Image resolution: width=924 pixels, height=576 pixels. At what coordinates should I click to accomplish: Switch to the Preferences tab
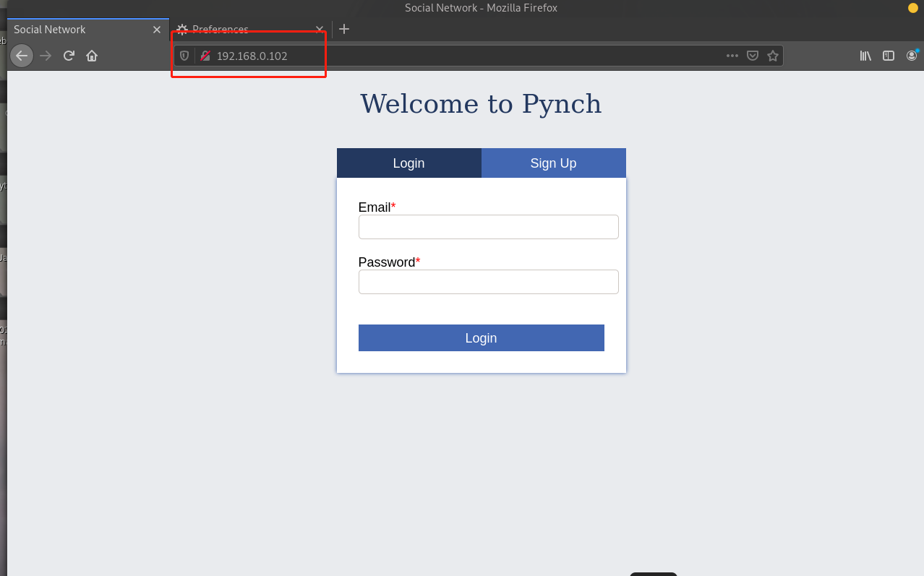point(249,30)
